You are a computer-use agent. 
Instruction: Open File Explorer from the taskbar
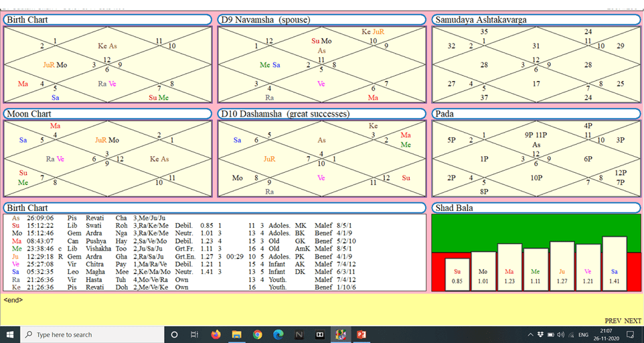[236, 334]
